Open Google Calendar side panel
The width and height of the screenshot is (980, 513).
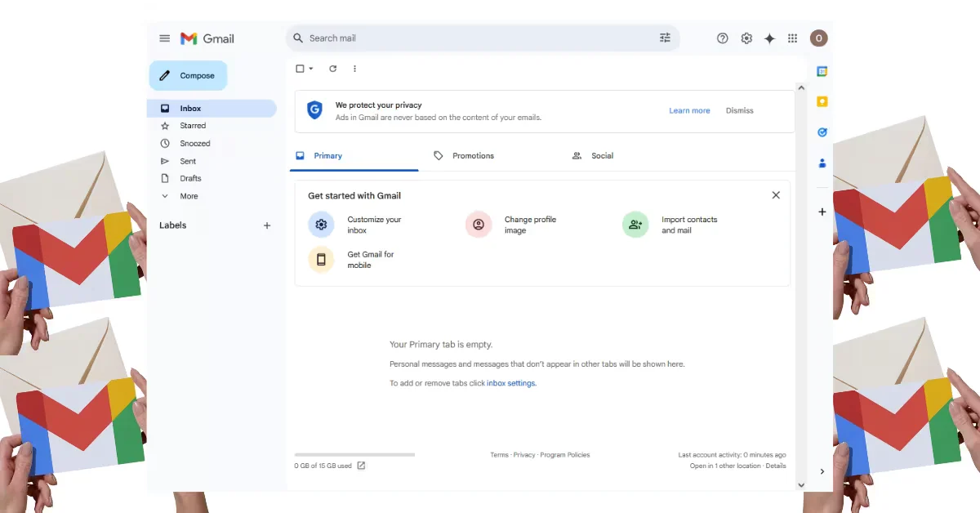click(822, 71)
